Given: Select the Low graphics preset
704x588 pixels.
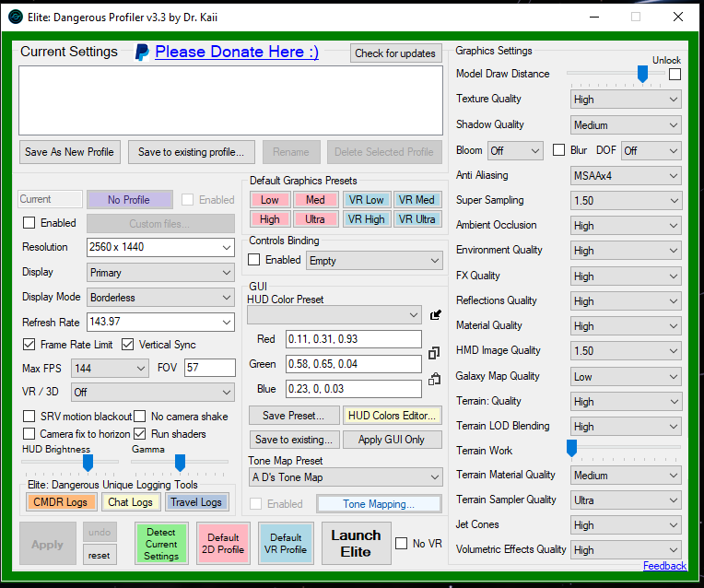Looking at the screenshot, I should pyautogui.click(x=269, y=200).
